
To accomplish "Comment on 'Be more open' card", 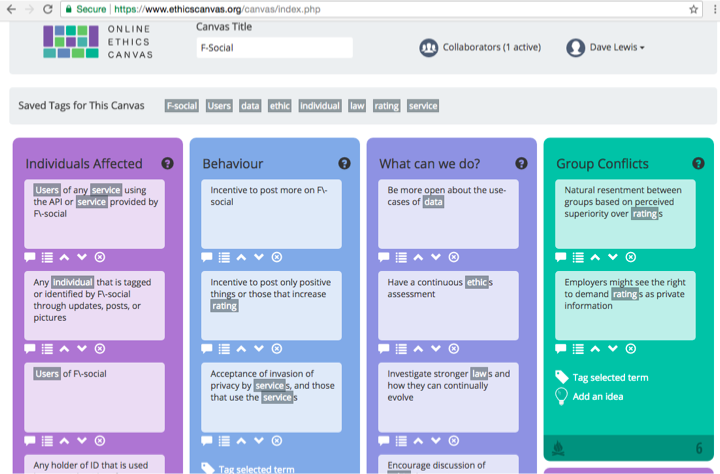I will click(383, 257).
